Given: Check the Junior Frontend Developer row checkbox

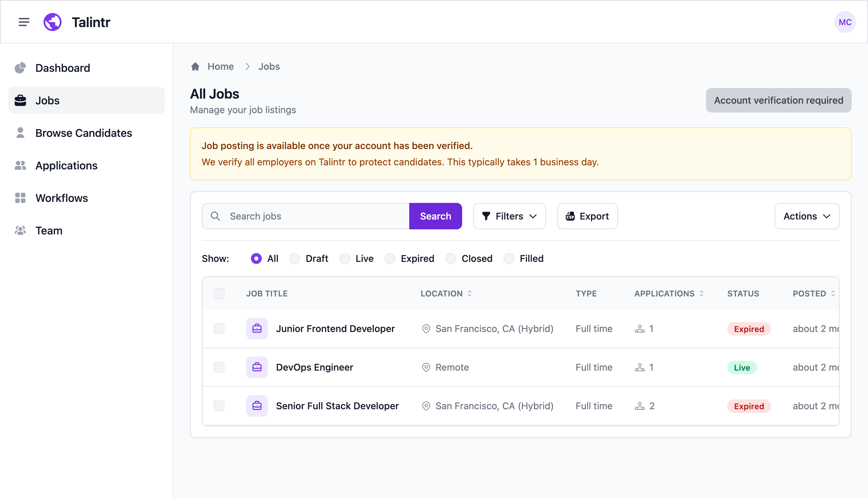Looking at the screenshot, I should pos(219,329).
